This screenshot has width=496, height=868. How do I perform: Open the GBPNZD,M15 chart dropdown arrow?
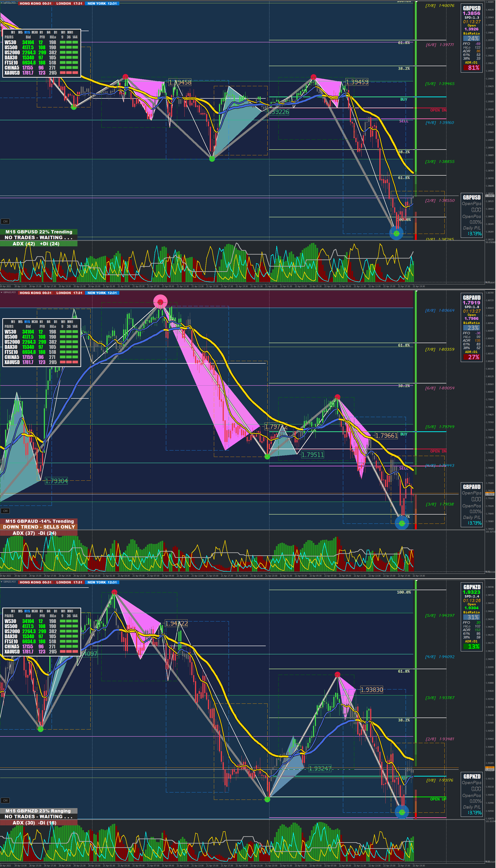point(1,582)
